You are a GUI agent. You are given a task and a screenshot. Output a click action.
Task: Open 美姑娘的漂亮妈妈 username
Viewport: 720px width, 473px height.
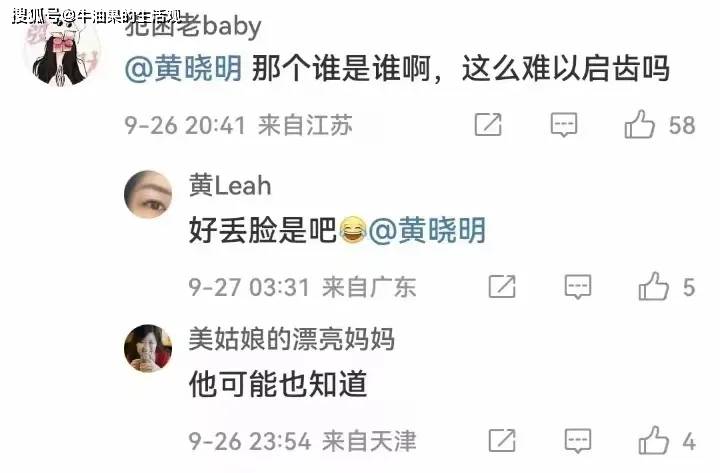point(292,339)
